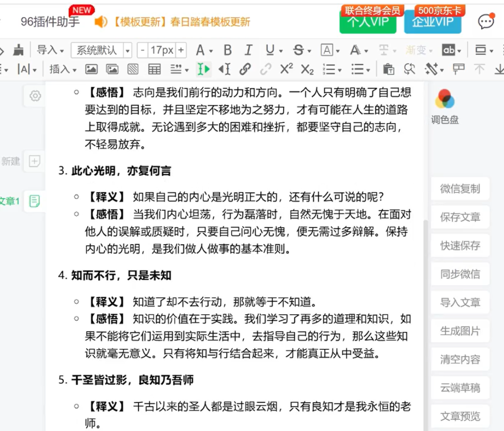Open the struck-through A dropdown
This screenshot has width=504, height=431.
(359, 50)
